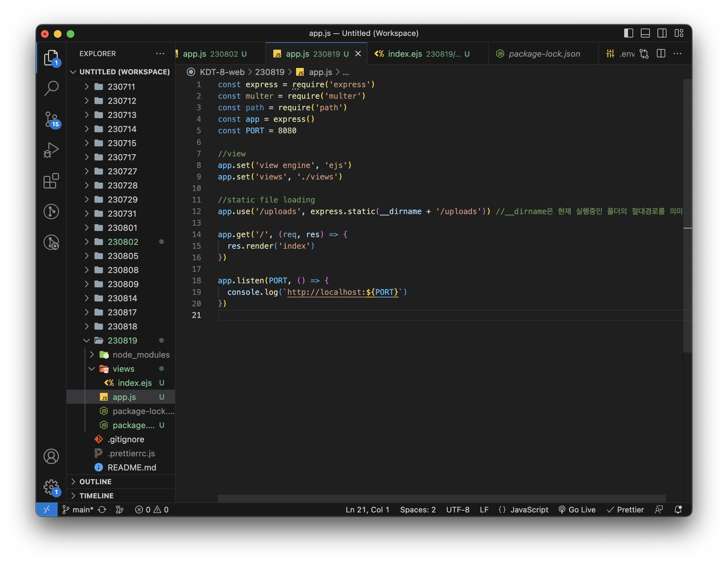Expand the 230711 folder
The height and width of the screenshot is (564, 728).
121,87
